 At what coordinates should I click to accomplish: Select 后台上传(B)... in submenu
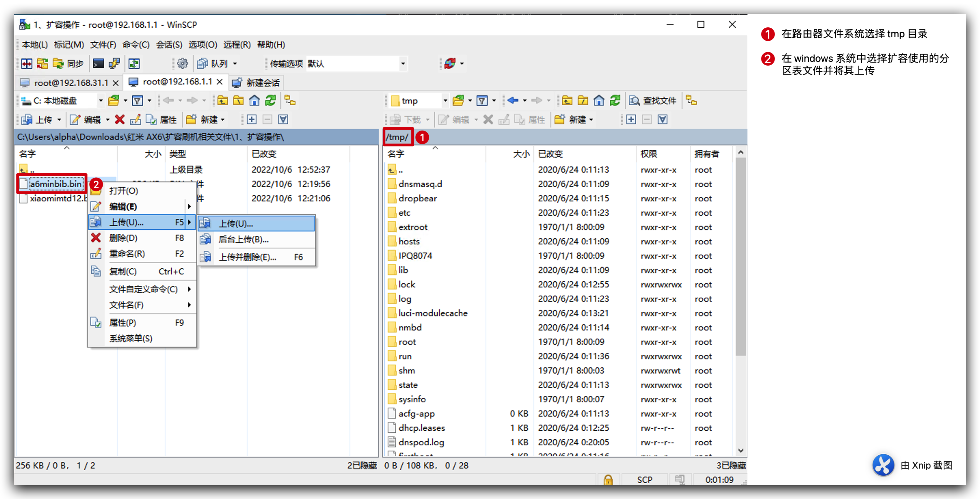(256, 240)
